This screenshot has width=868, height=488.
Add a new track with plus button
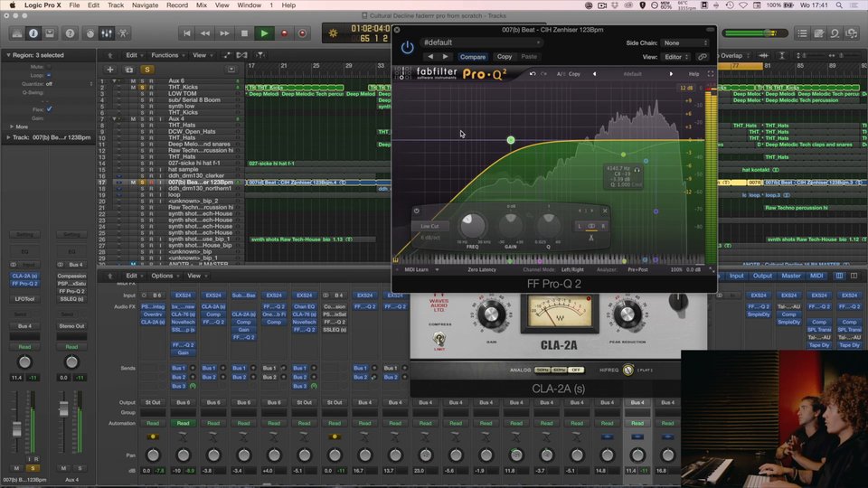110,70
